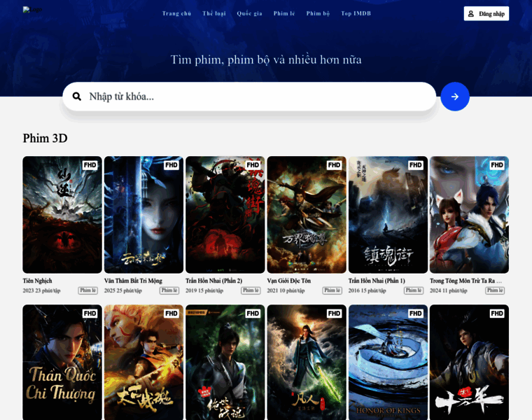
Task: Open the Phim lẻ navigation item
Action: pos(284,13)
